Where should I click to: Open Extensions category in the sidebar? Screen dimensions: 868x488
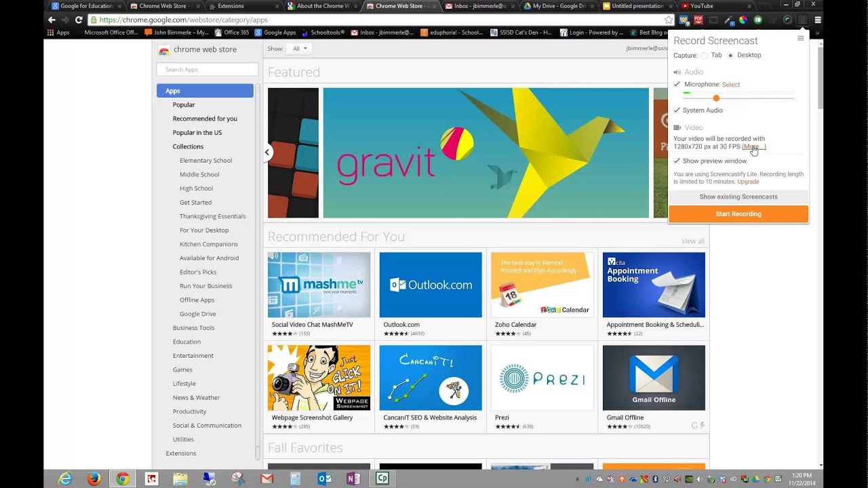[181, 453]
